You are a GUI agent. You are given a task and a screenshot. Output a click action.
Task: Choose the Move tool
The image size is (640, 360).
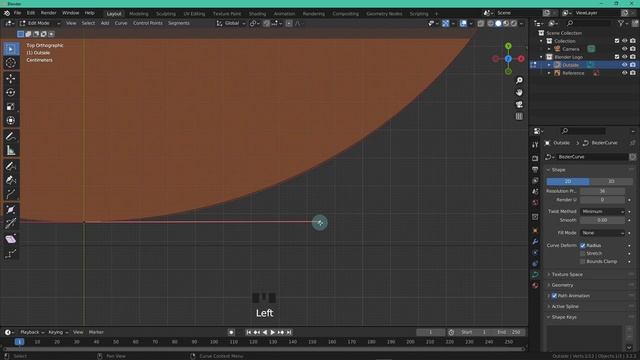click(x=11, y=78)
